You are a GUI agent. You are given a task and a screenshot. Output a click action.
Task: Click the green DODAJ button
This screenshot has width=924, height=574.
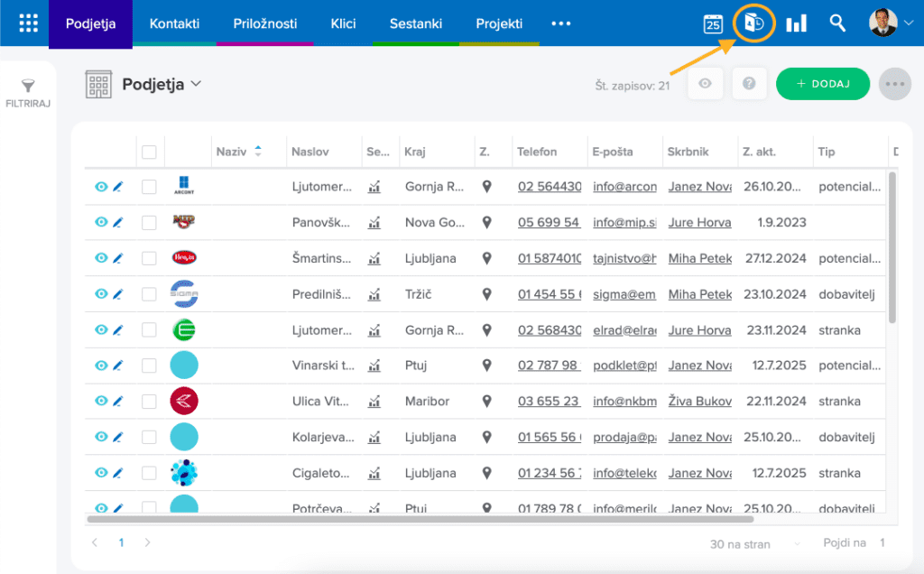click(822, 84)
